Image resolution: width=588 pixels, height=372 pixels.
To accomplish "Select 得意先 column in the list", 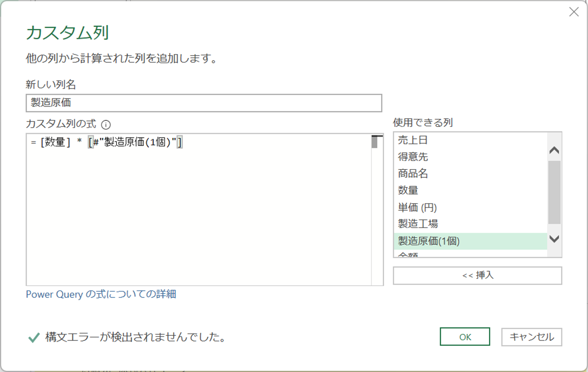I will 413,157.
